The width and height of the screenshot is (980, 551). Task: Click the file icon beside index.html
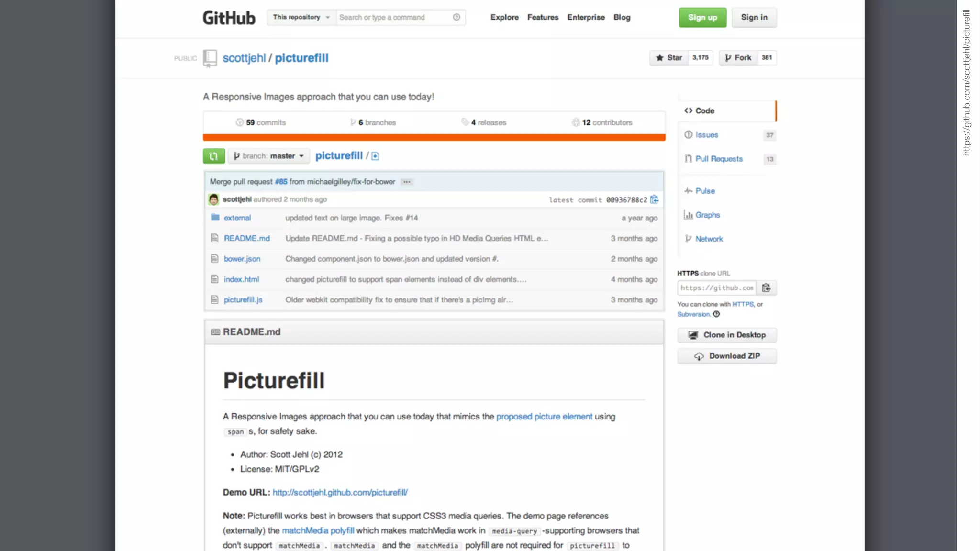pos(214,279)
